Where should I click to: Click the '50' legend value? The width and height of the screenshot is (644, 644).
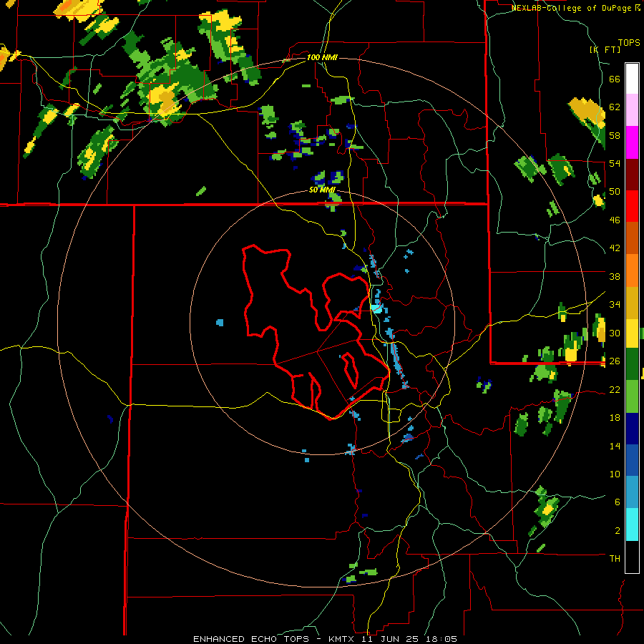point(615,192)
